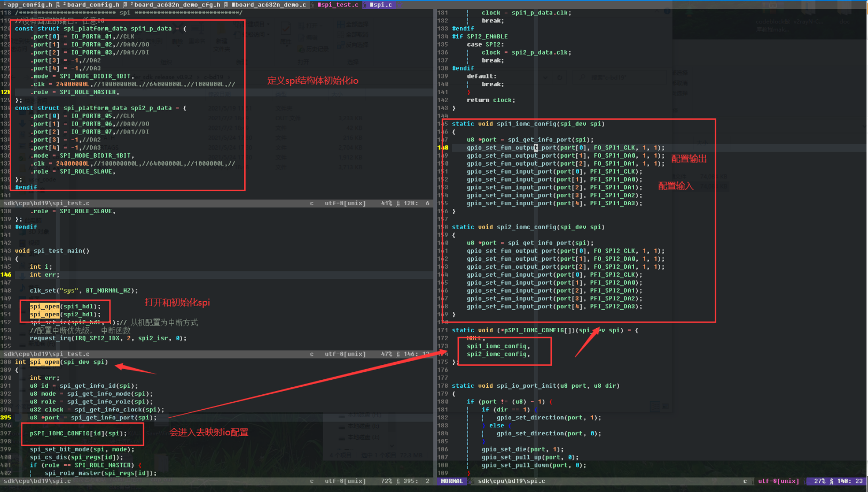Click the request_irq(IRQ_SPI2_IDX...) line

[x=108, y=338]
